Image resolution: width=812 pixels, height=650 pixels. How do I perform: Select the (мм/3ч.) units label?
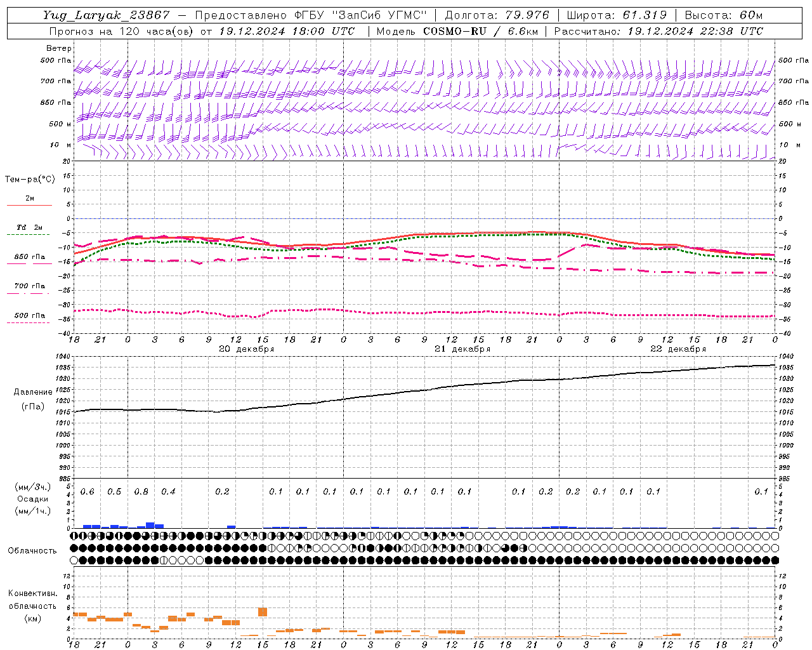(33, 487)
